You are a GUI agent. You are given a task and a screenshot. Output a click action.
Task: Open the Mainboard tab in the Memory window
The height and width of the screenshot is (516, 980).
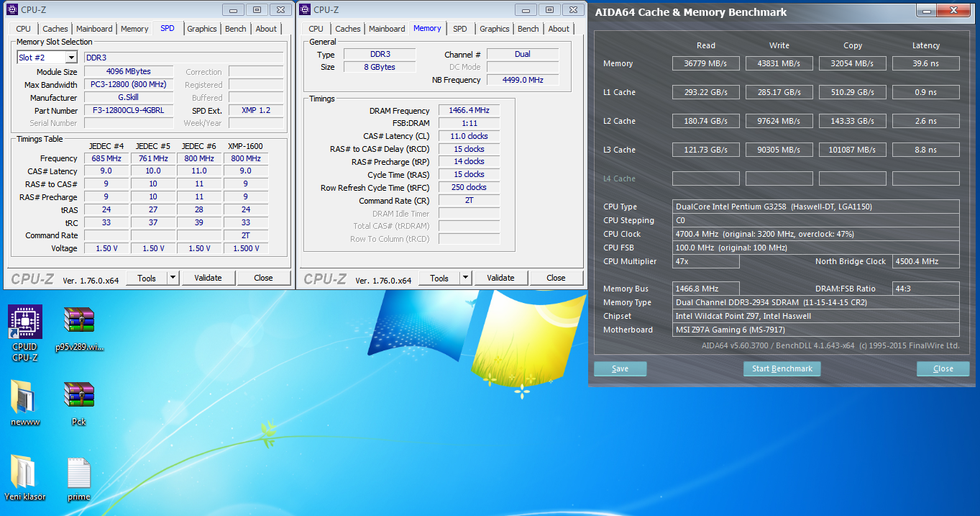click(387, 29)
